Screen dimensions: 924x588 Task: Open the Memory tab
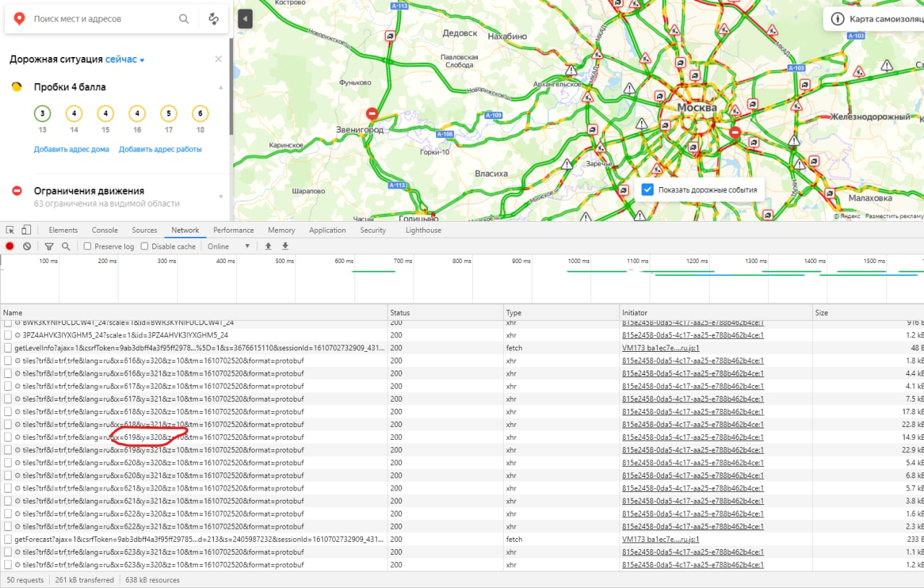click(282, 230)
